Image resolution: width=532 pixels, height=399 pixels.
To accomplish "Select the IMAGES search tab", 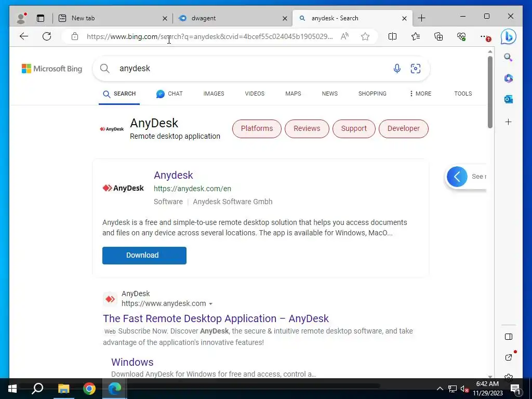I will tap(214, 94).
